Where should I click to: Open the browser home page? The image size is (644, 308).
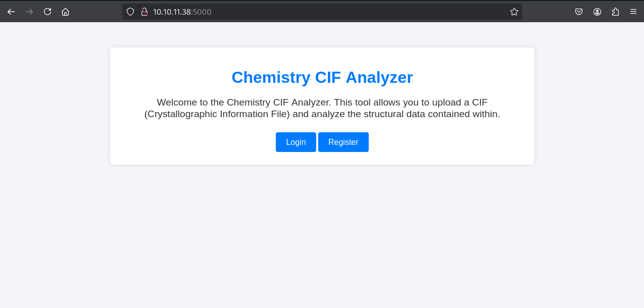[65, 12]
